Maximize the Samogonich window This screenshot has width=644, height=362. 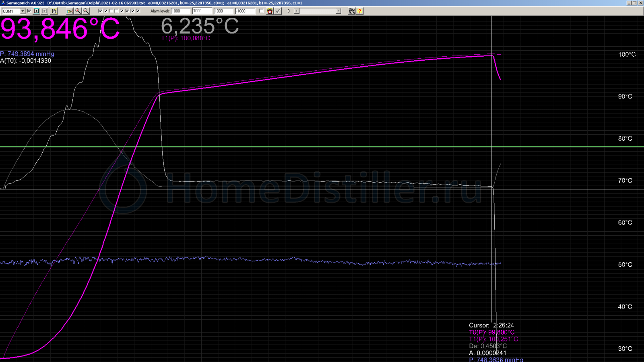point(634,3)
